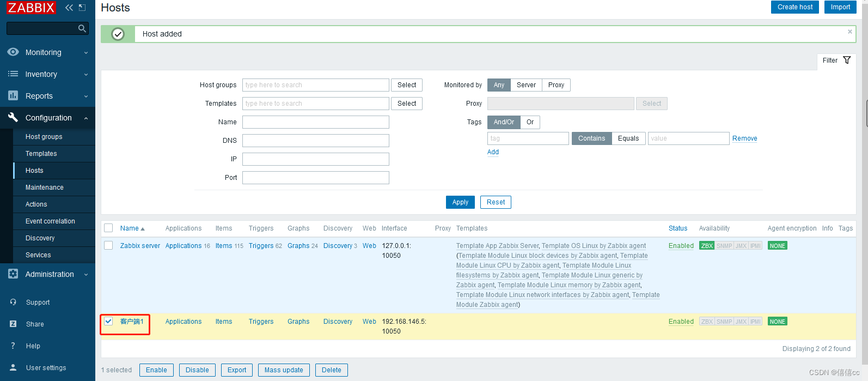Image resolution: width=868 pixels, height=381 pixels.
Task: Click the ZBX availability badge for Zabbix server
Action: [x=707, y=246]
